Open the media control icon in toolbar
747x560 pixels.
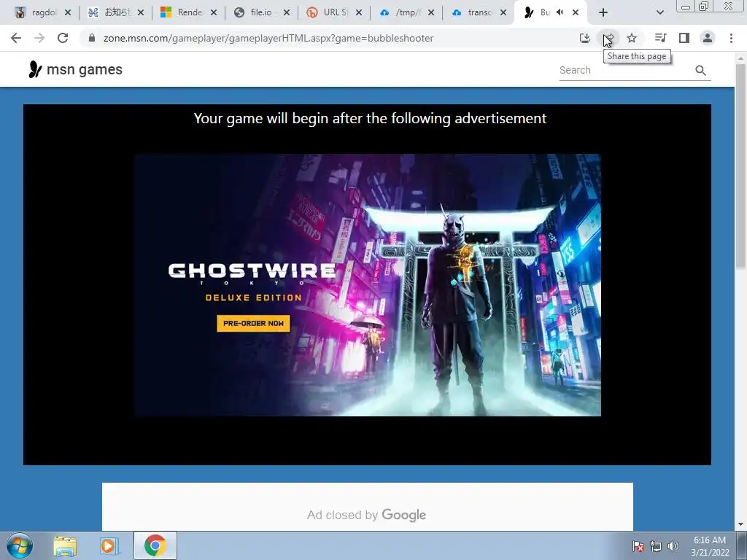coord(660,38)
